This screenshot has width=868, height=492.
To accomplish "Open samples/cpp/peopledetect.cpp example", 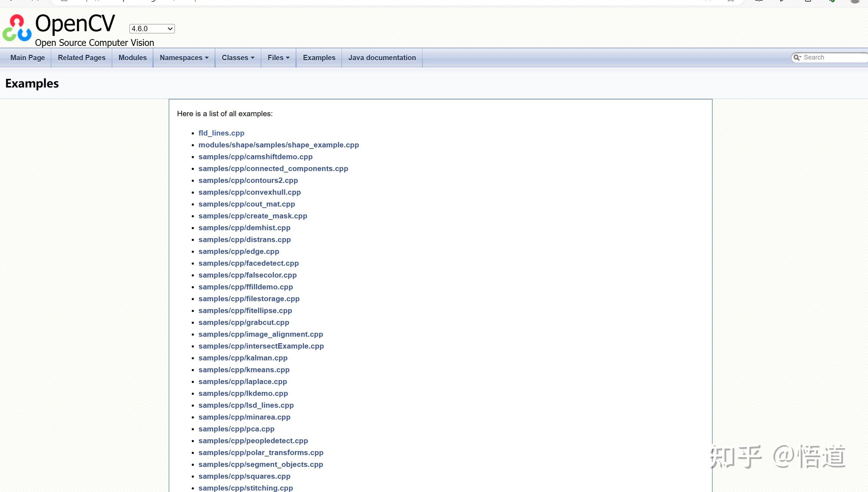I will [253, 441].
